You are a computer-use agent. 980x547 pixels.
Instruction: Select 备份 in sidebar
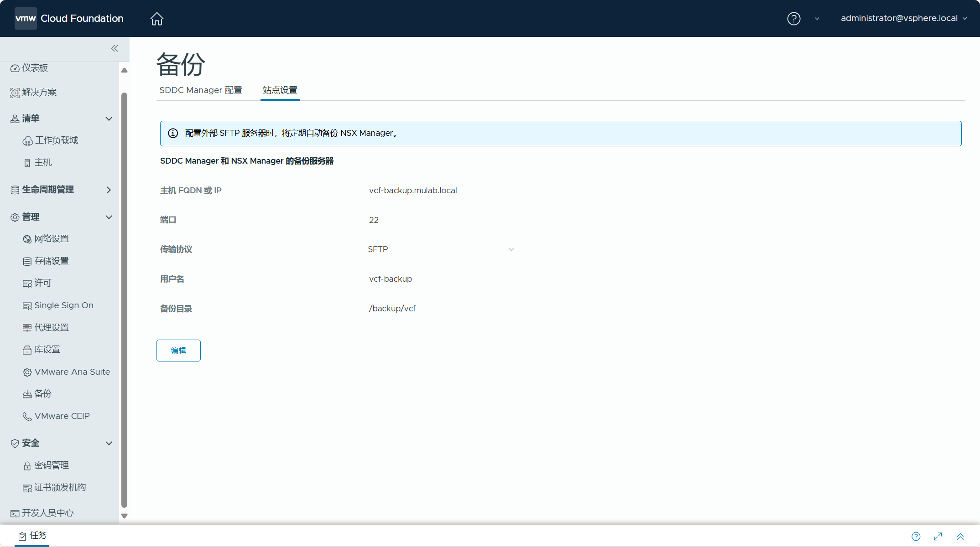[x=43, y=394]
